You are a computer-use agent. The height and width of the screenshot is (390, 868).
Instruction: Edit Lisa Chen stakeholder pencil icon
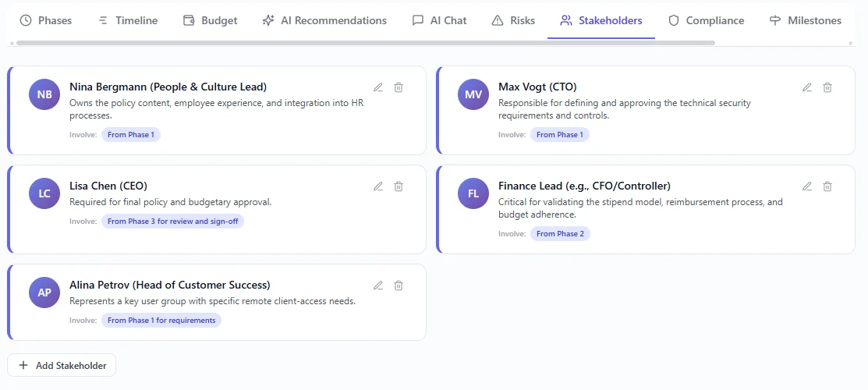378,186
